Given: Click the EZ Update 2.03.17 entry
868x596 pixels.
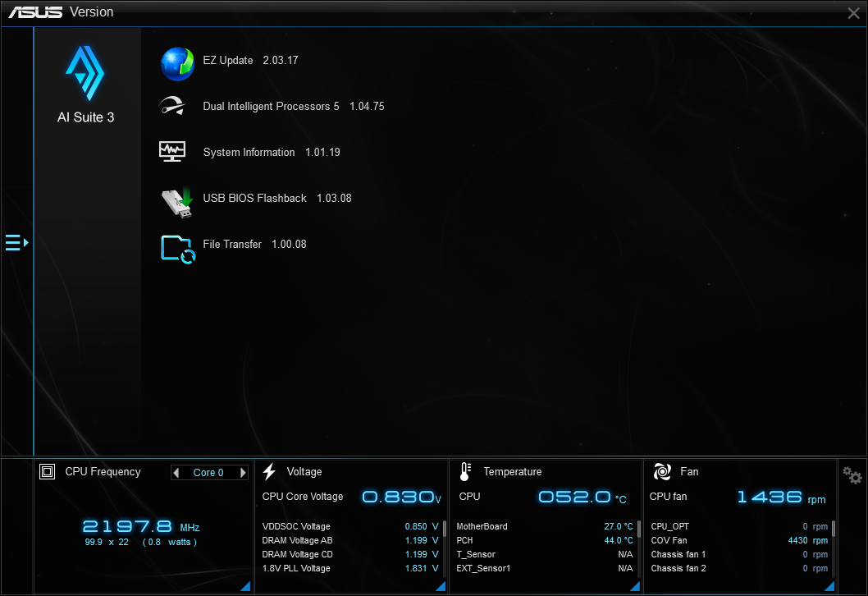Looking at the screenshot, I should pos(250,61).
